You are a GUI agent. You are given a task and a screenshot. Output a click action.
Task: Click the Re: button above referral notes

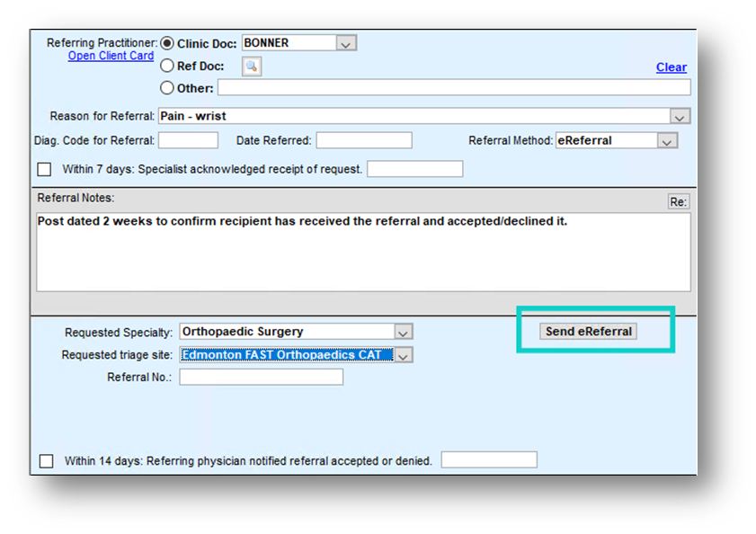pos(679,202)
